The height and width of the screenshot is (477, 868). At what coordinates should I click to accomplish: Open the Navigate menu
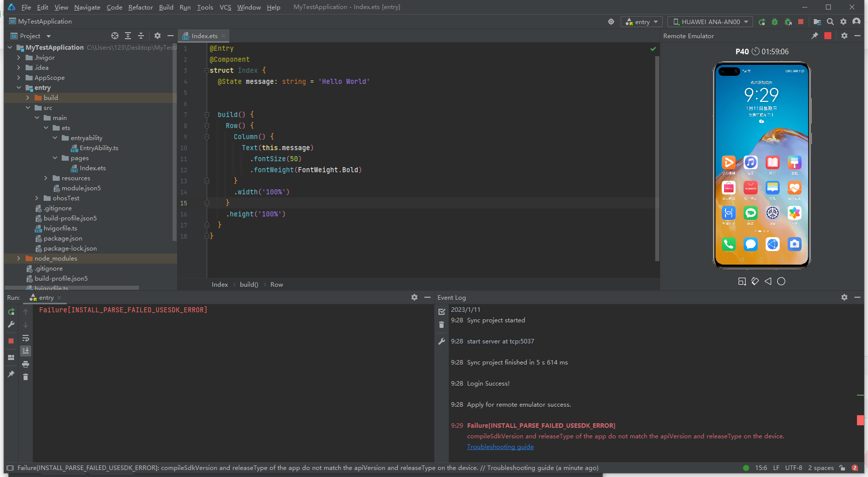tap(87, 7)
